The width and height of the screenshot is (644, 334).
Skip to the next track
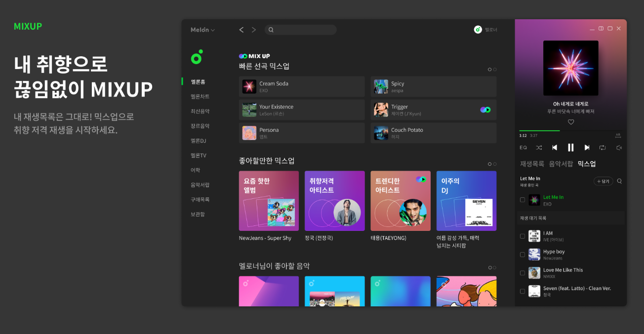587,148
